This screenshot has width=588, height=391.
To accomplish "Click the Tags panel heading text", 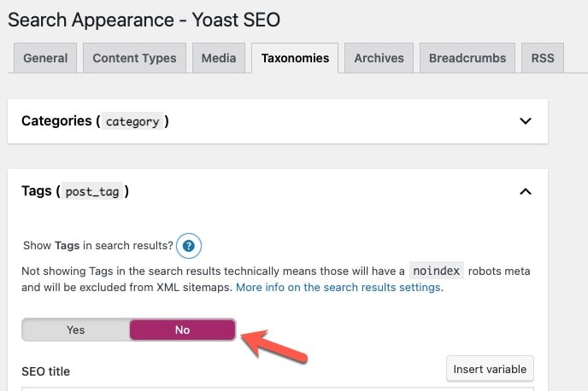I will pyautogui.click(x=38, y=192).
